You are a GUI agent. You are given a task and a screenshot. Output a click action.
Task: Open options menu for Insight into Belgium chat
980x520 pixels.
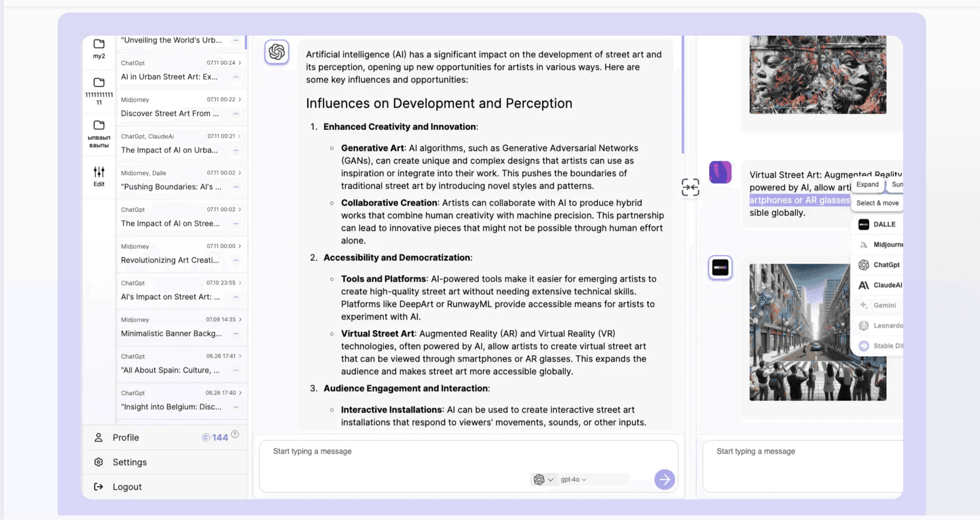pyautogui.click(x=236, y=407)
